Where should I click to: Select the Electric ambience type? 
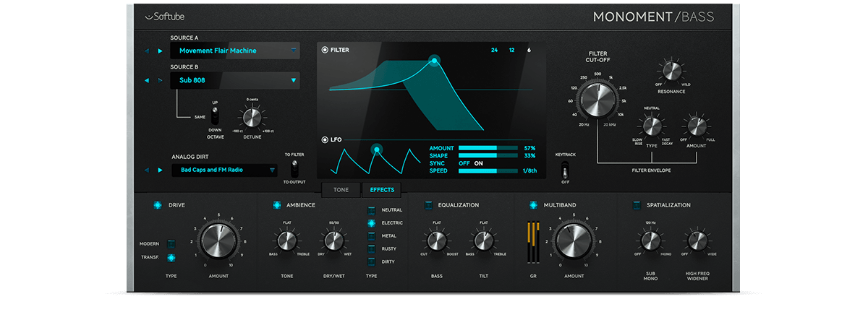click(x=373, y=223)
